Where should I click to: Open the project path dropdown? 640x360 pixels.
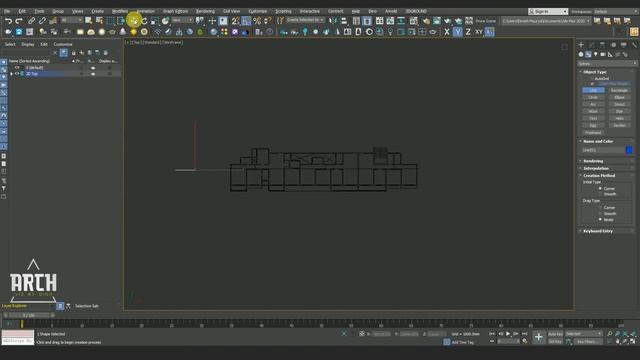coord(546,21)
